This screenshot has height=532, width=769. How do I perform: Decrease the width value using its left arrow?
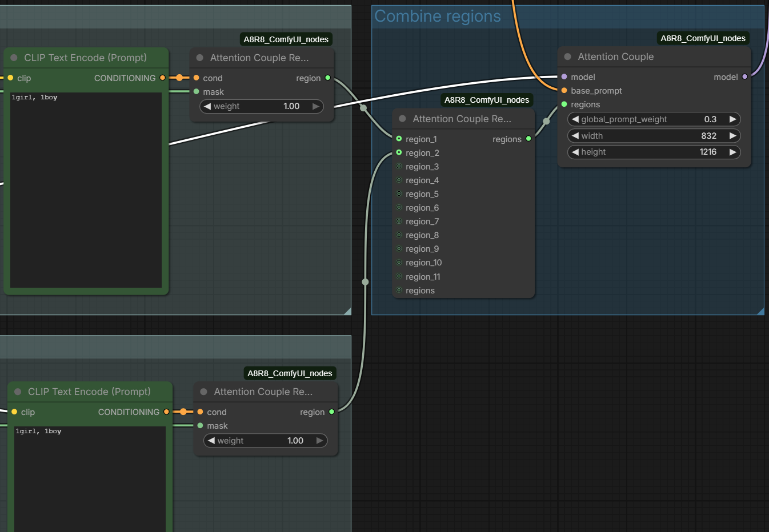575,136
